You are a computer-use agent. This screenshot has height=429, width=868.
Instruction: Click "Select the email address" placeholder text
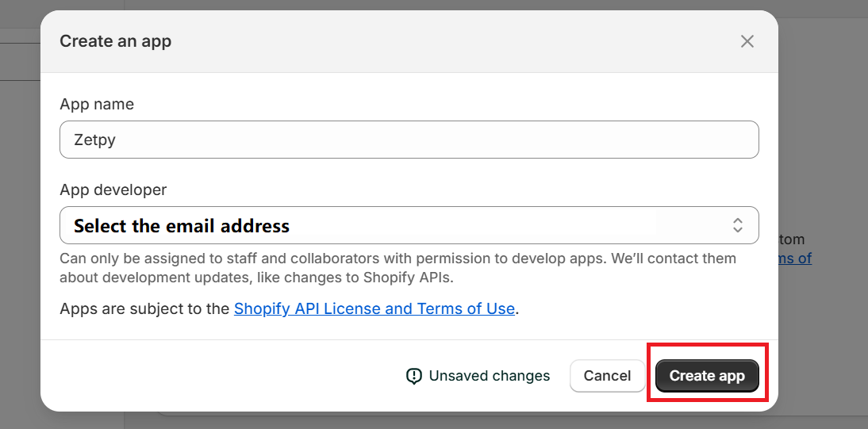pyautogui.click(x=182, y=226)
